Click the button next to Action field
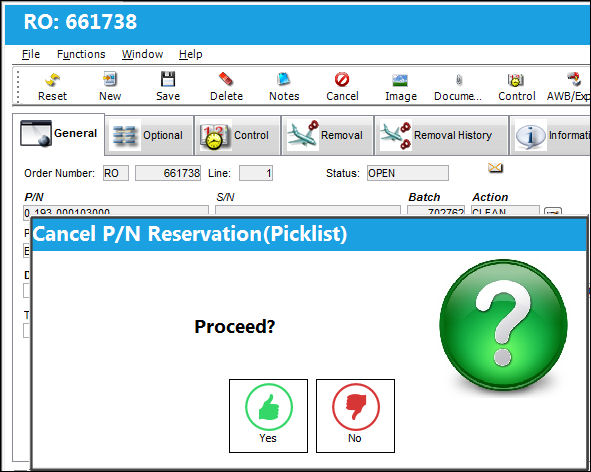Viewport: 591px width, 472px height. [x=553, y=211]
